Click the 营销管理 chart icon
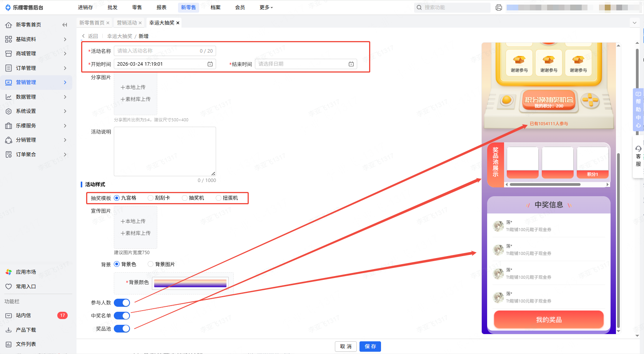The width and height of the screenshot is (644, 354). coord(8,82)
